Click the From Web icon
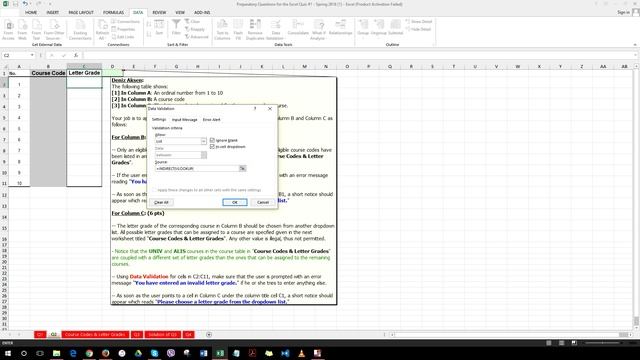The image size is (640, 360). [22, 30]
